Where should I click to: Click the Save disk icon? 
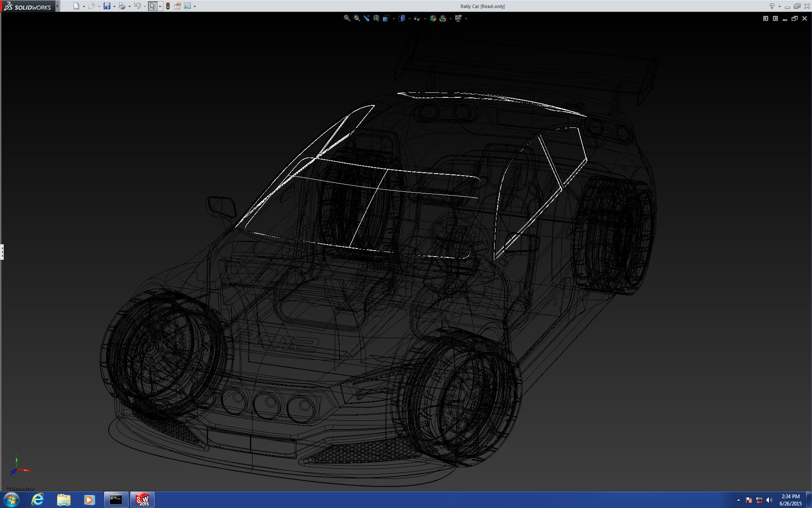[x=107, y=6]
